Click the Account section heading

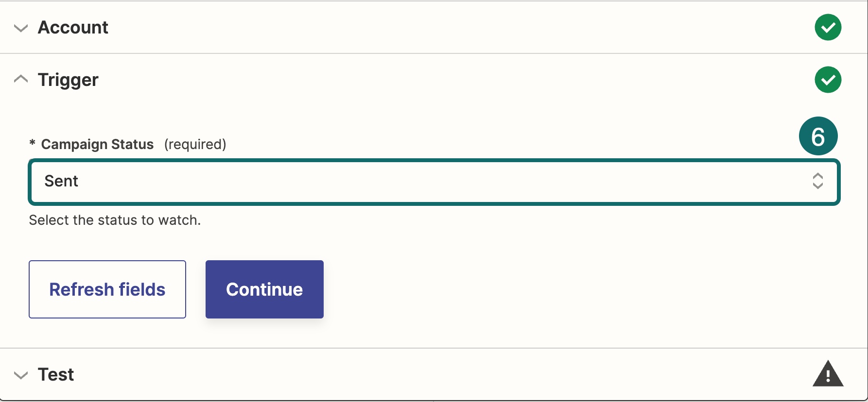[x=73, y=28]
